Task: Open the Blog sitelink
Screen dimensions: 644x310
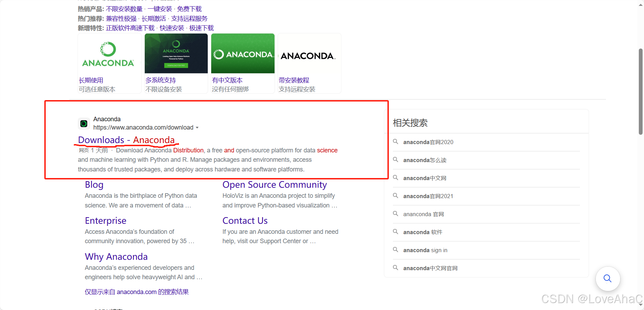Action: click(94, 185)
